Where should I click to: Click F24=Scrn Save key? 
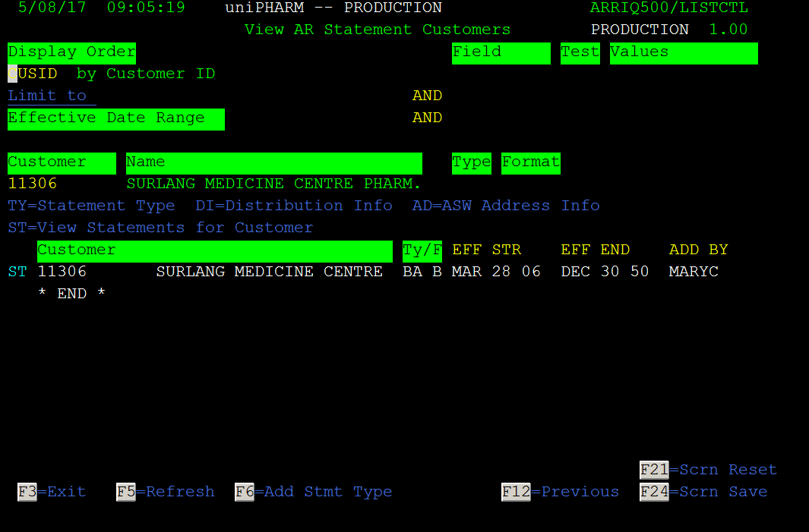(x=703, y=492)
